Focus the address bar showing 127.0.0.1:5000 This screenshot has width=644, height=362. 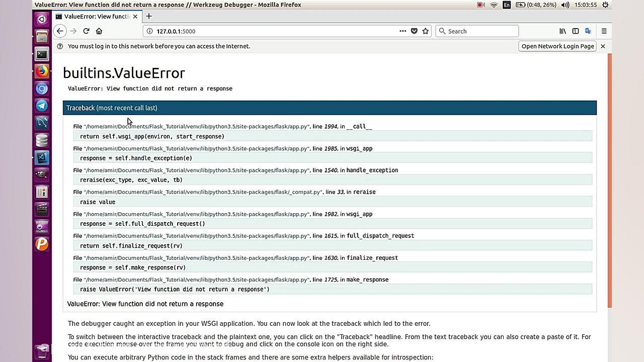pyautogui.click(x=275, y=31)
